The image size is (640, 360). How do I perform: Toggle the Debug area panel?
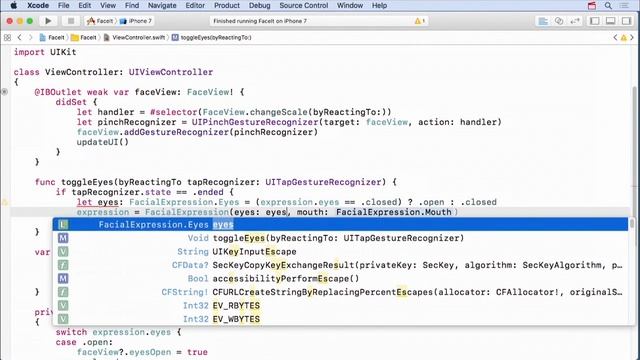point(611,21)
